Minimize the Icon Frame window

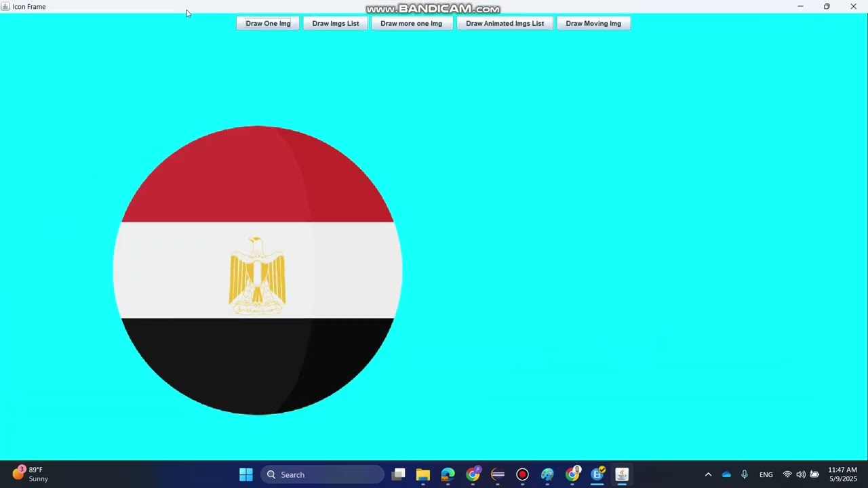pos(800,6)
